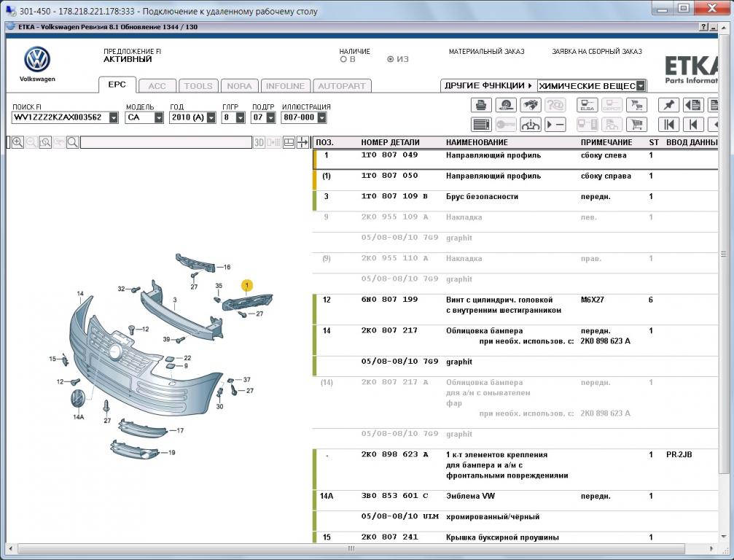Zoom in on the illustration
The width and height of the screenshot is (734, 560).
(17, 142)
